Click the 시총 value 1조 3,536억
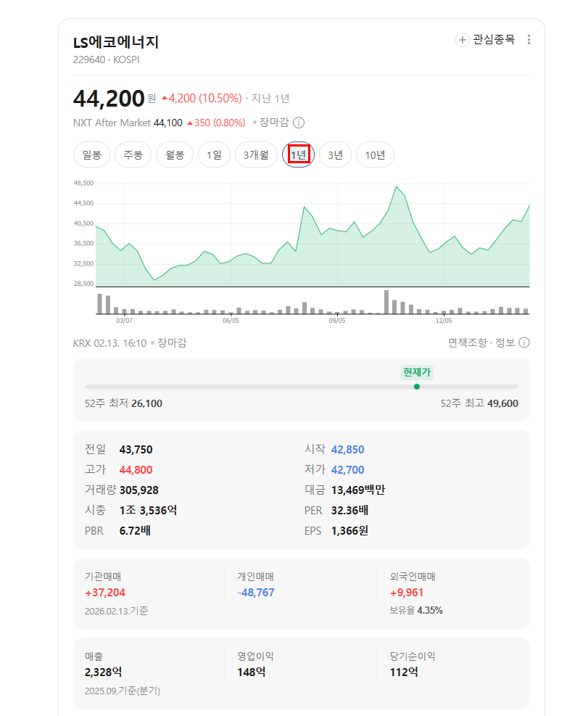Viewport: 588px width, 716px height. pyautogui.click(x=149, y=510)
